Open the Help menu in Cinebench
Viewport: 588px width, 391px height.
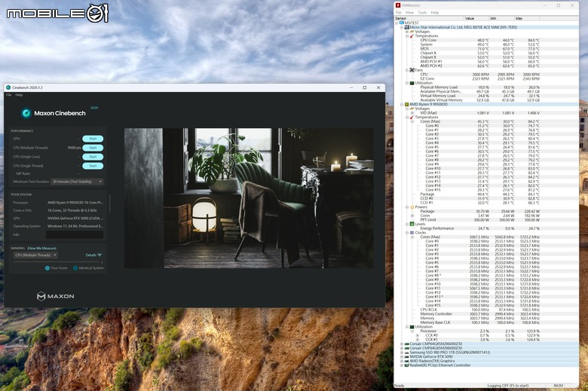(x=19, y=95)
